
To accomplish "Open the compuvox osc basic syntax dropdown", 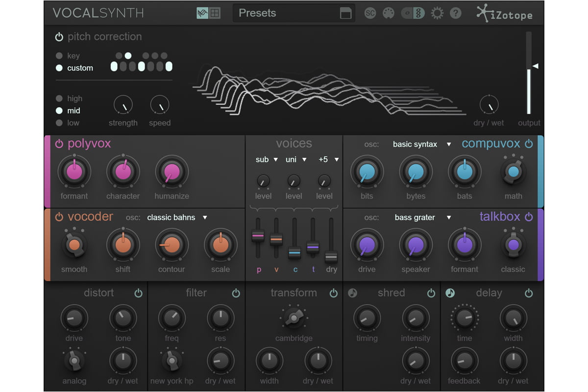I will click(421, 144).
